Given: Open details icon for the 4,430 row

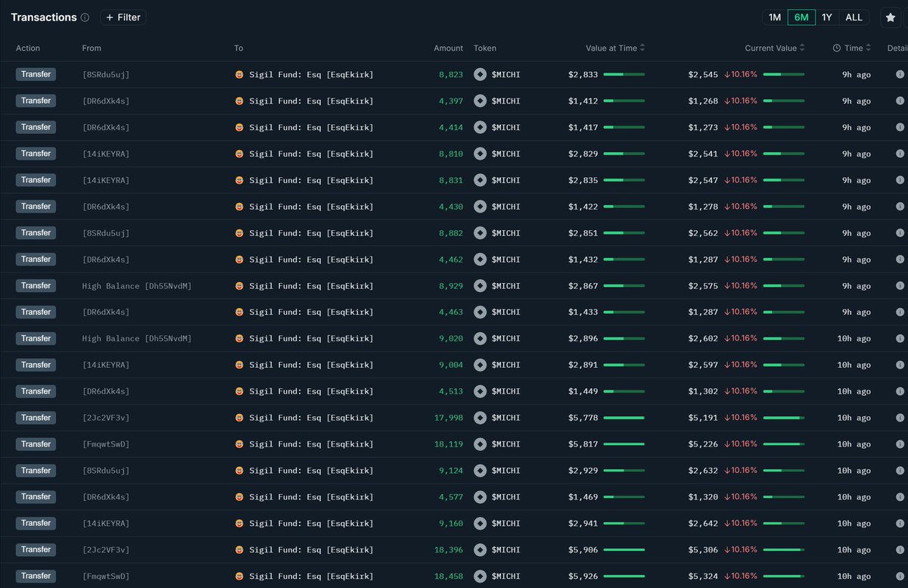Looking at the screenshot, I should coord(900,207).
